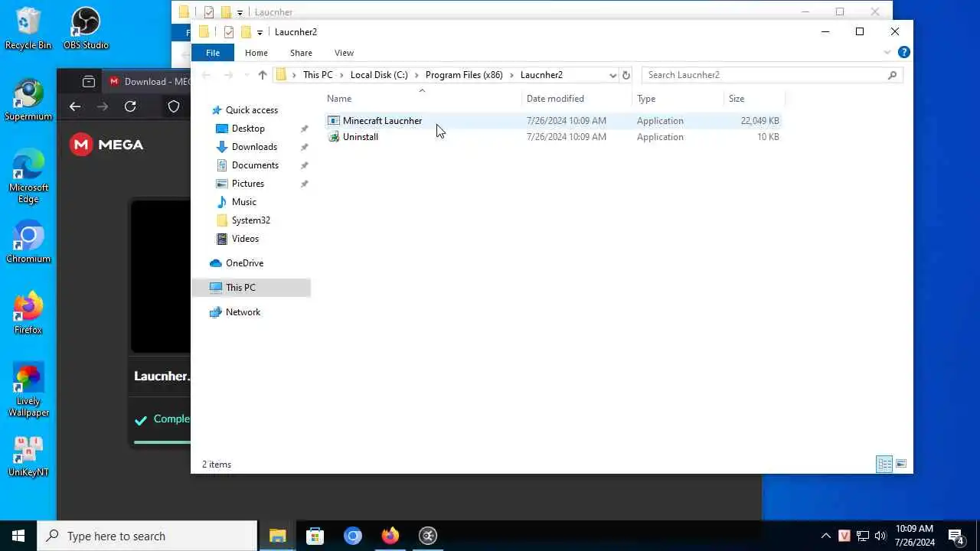Click the MEGA logo in browser
The height and width of the screenshot is (551, 980).
[106, 144]
